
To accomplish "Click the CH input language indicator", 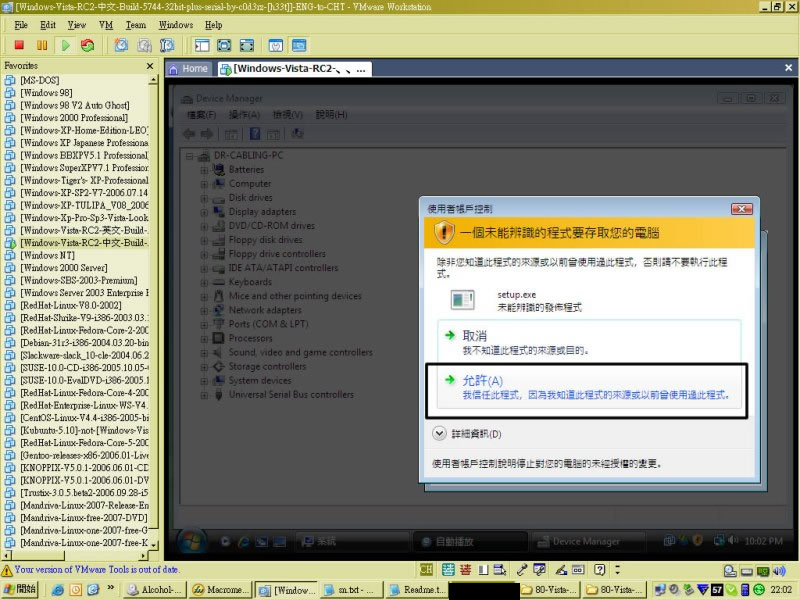I will tap(426, 569).
